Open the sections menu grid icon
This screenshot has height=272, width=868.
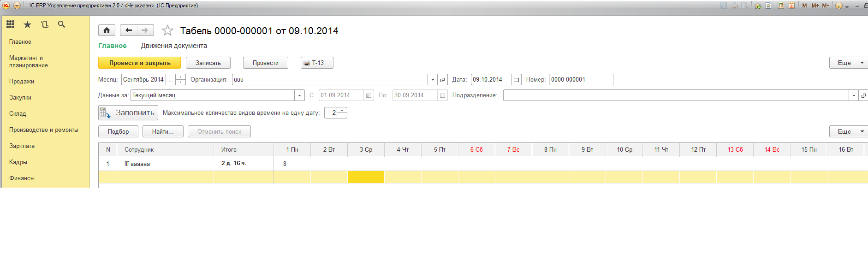(x=10, y=24)
